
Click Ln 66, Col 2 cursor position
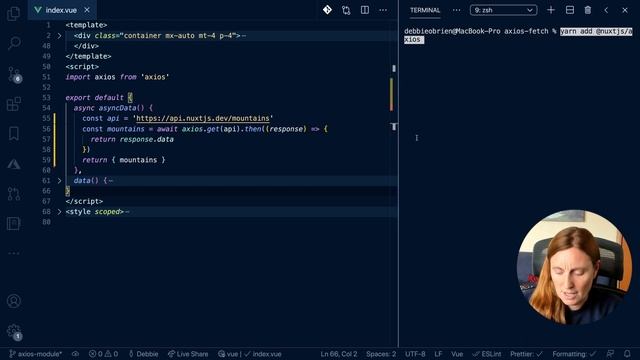click(x=339, y=354)
